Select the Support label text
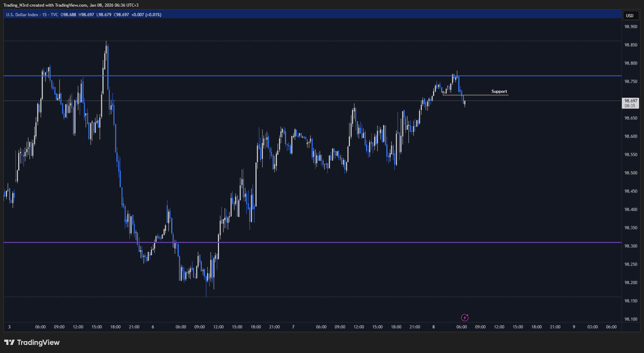 pyautogui.click(x=499, y=91)
